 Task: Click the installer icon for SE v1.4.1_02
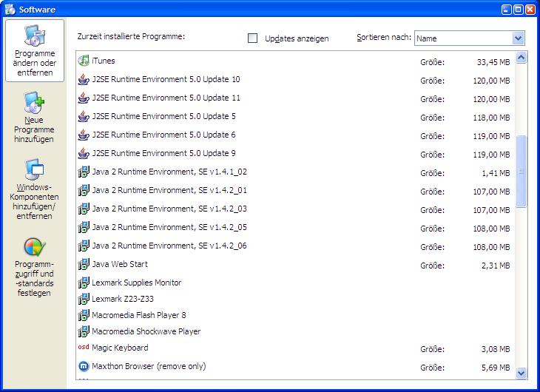click(x=84, y=172)
